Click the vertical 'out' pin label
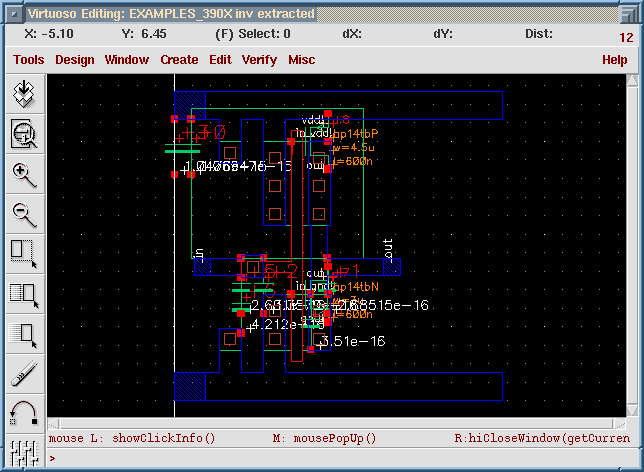Image resolution: width=644 pixels, height=472 pixels. [x=388, y=249]
